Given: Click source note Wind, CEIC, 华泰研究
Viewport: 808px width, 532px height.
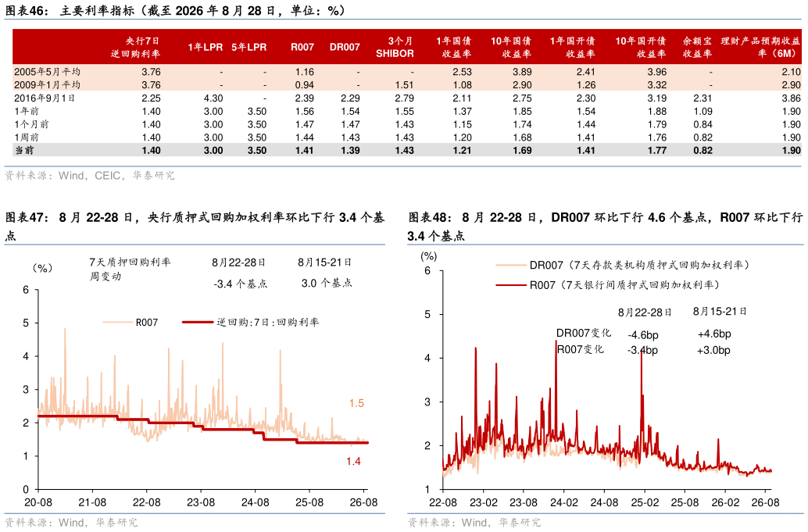Looking at the screenshot, I should 90,176.
